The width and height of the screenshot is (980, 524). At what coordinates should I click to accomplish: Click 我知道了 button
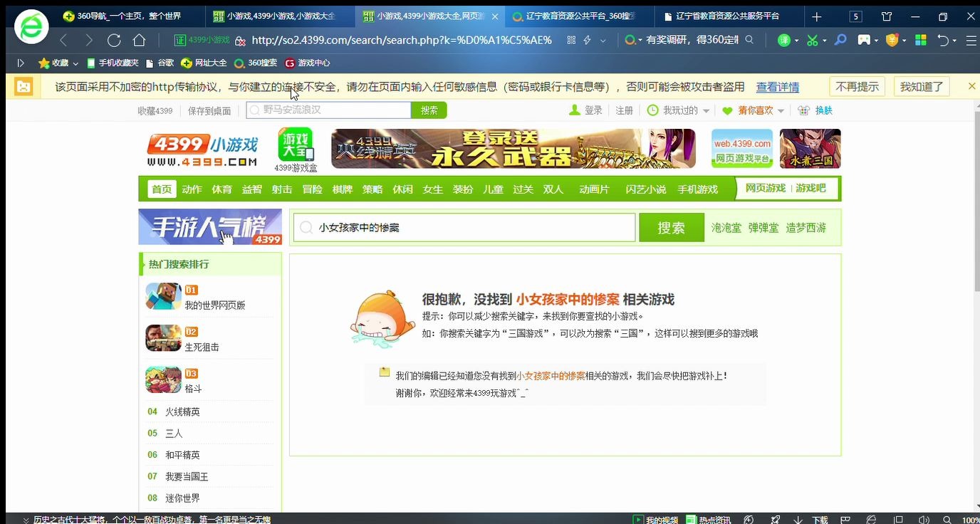click(x=922, y=86)
